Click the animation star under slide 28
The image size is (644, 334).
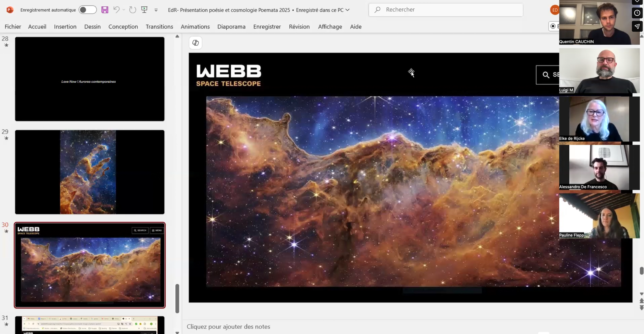[6, 45]
